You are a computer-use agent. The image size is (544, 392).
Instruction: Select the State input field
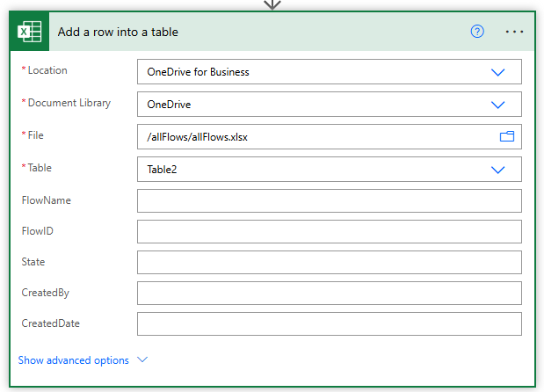329,262
